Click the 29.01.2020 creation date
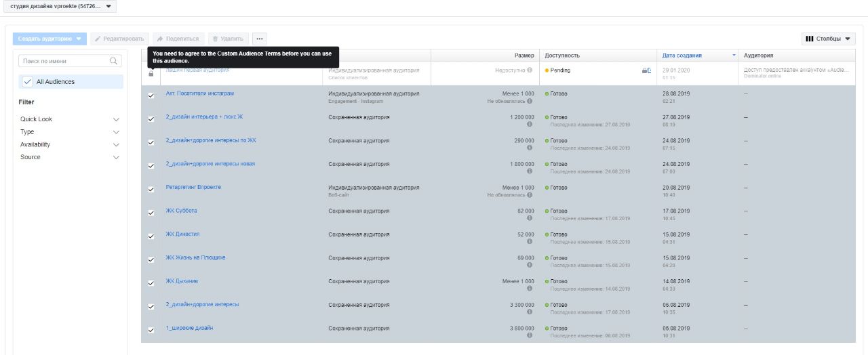This screenshot has width=868, height=355. pyautogui.click(x=676, y=70)
